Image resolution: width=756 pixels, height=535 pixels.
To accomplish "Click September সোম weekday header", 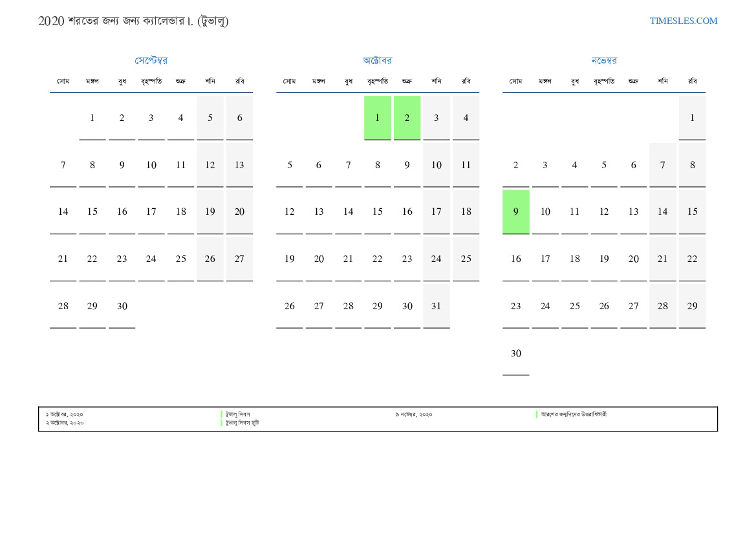I will click(x=63, y=81).
